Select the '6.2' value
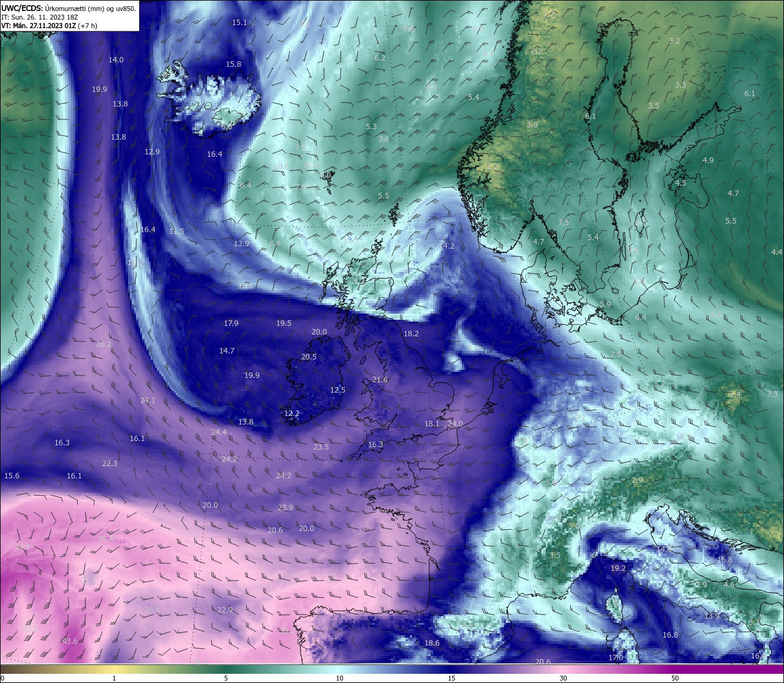This screenshot has height=683, width=784. pyautogui.click(x=380, y=58)
